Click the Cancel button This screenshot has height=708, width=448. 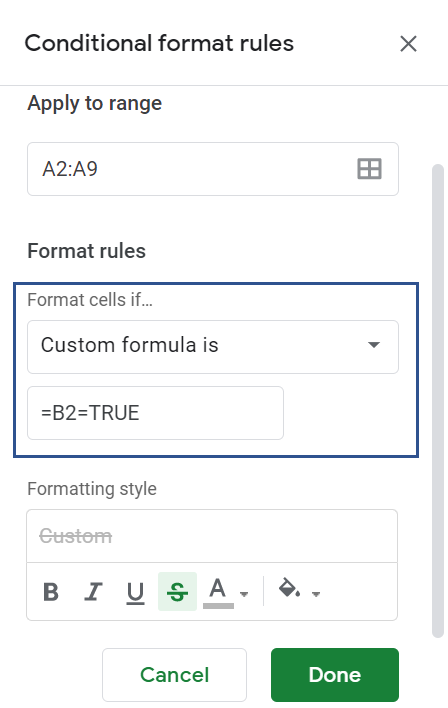pos(174,675)
